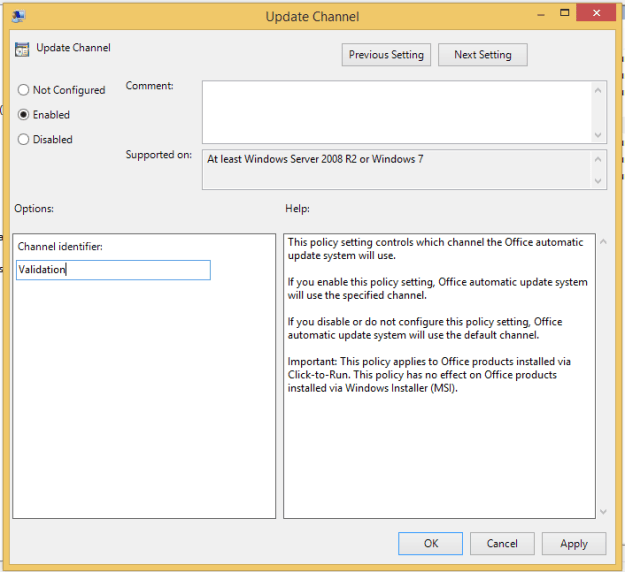
Task: Apply the policy setting changes
Action: (x=574, y=543)
